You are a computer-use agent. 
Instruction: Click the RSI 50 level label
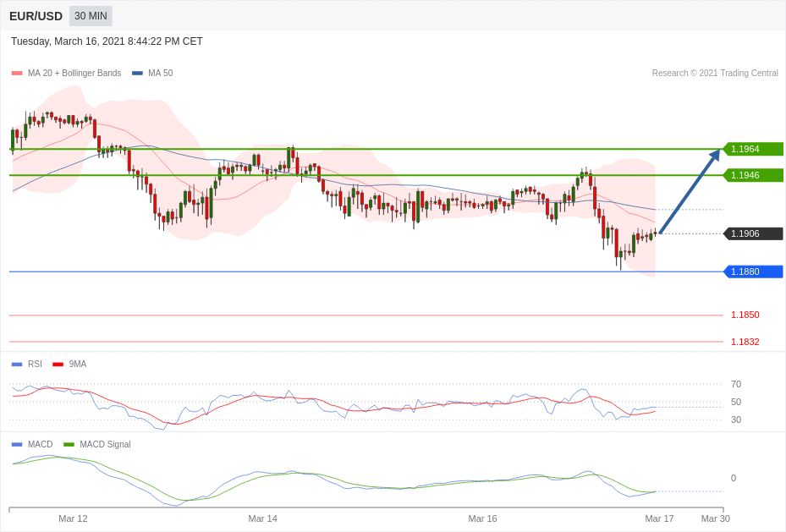(736, 402)
